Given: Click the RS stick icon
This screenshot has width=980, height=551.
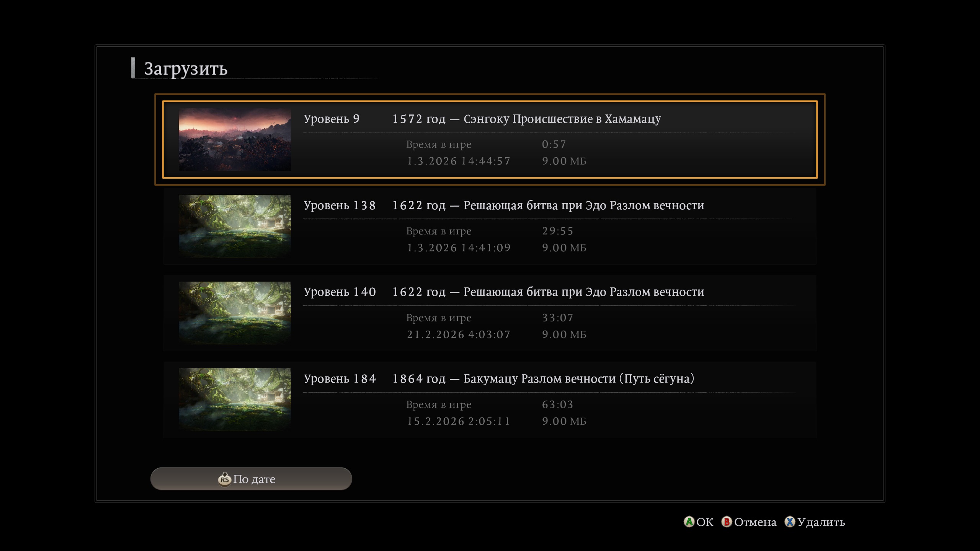Looking at the screenshot, I should pyautogui.click(x=224, y=479).
